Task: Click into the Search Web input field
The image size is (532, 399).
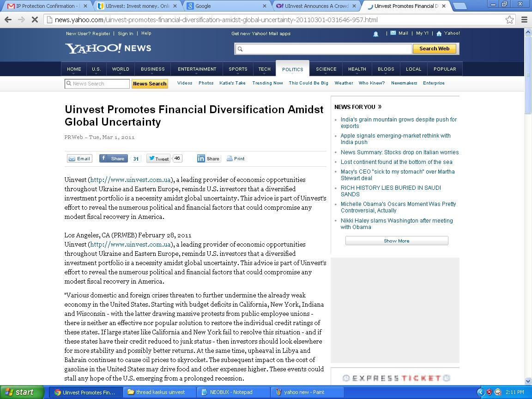Action: 323,49
